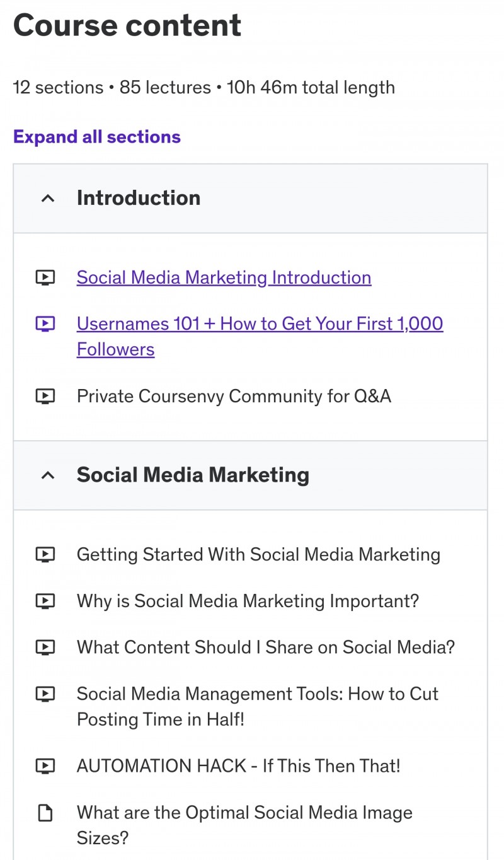Click video icon beside AUTOMATION HACK lecture

tap(45, 766)
